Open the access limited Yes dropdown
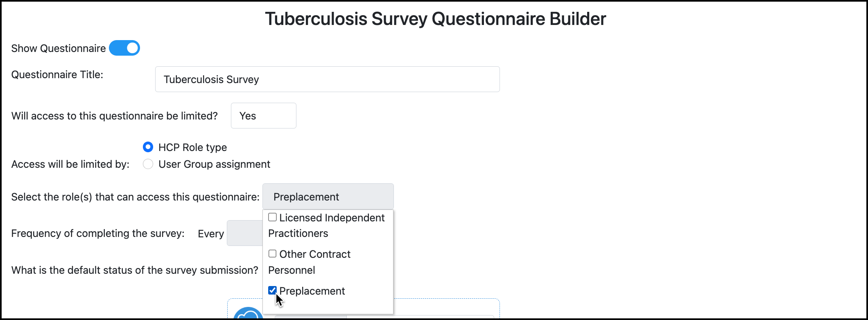 (x=263, y=115)
